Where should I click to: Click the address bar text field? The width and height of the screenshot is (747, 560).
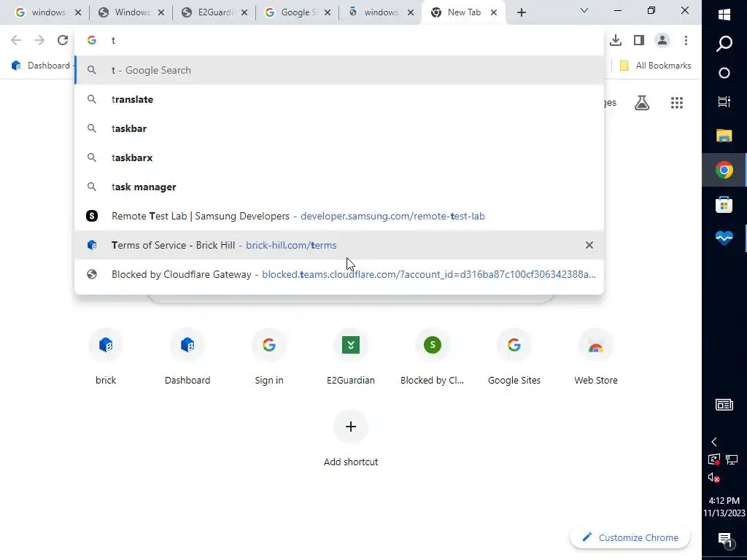point(339,41)
